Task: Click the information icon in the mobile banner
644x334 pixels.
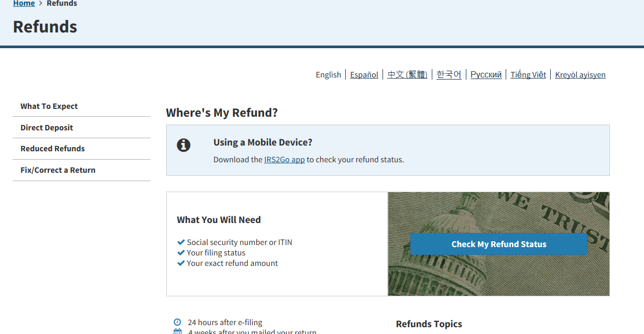Action: 183,145
